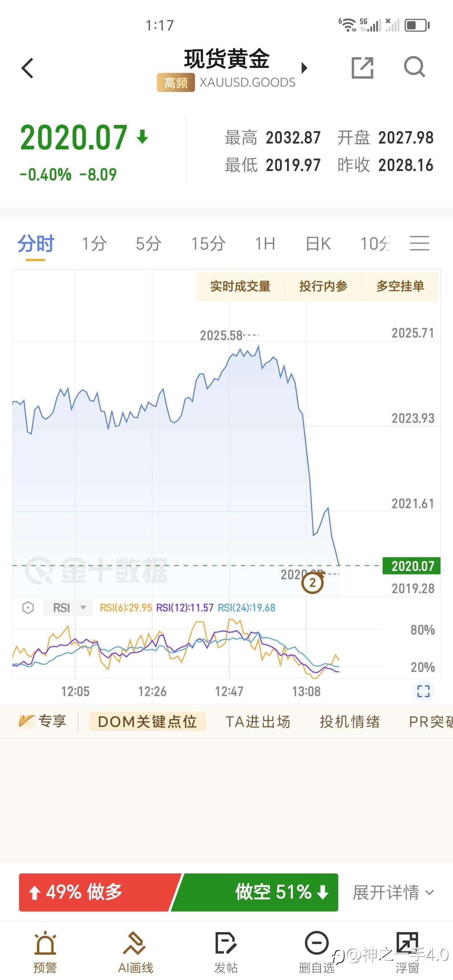Open RSI indicator settings hexagon
The height and width of the screenshot is (980, 453).
click(x=28, y=608)
